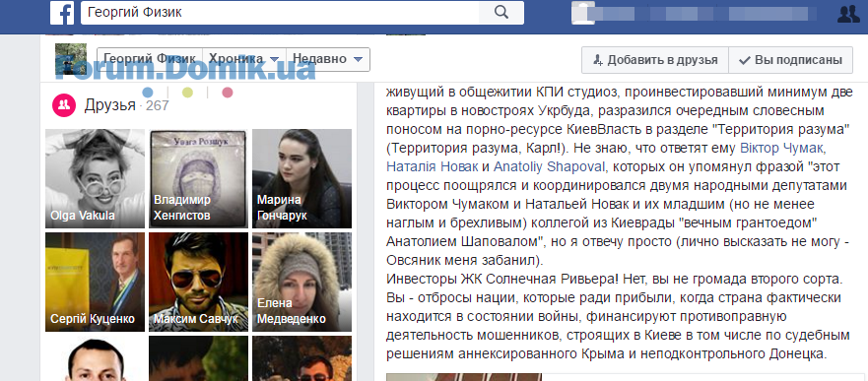Open the Друзья section heading
868x381 pixels.
110,105
